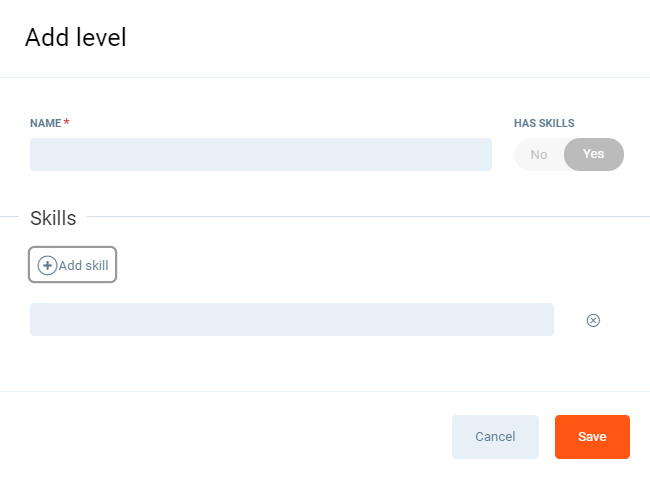Click the red required asterisk beside Name
The width and height of the screenshot is (650, 481).
click(67, 122)
